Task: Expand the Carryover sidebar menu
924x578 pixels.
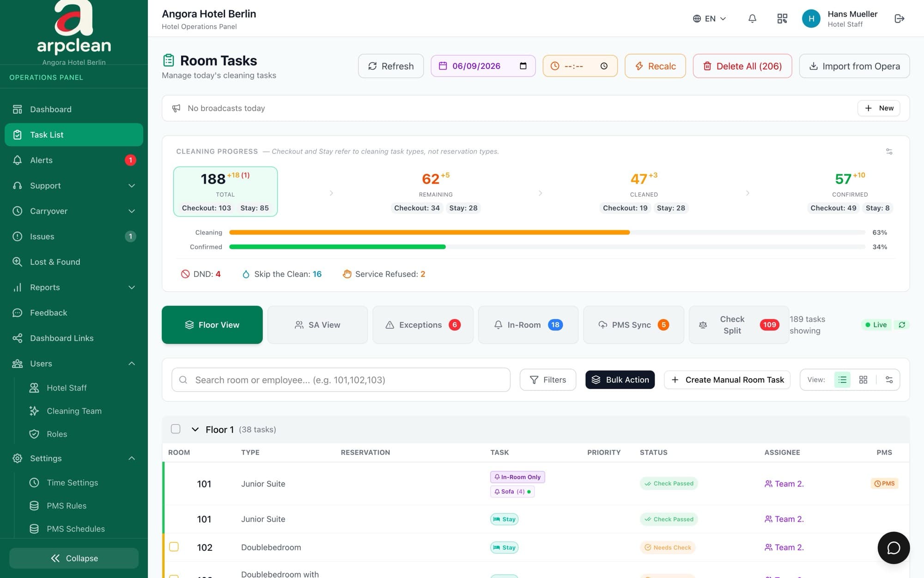Action: pyautogui.click(x=74, y=211)
